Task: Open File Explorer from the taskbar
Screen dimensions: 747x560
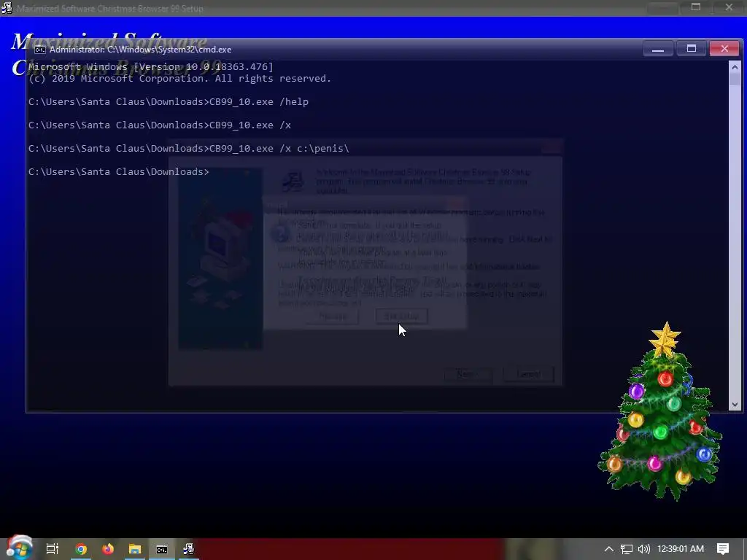Action: point(135,549)
